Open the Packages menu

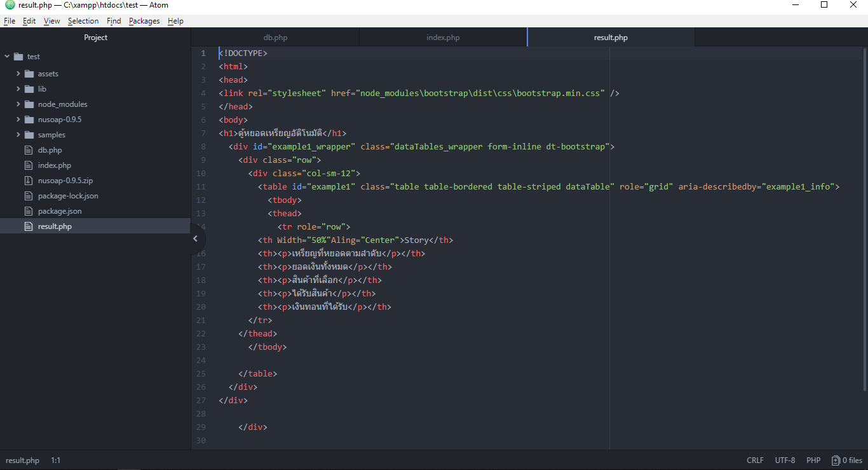144,21
